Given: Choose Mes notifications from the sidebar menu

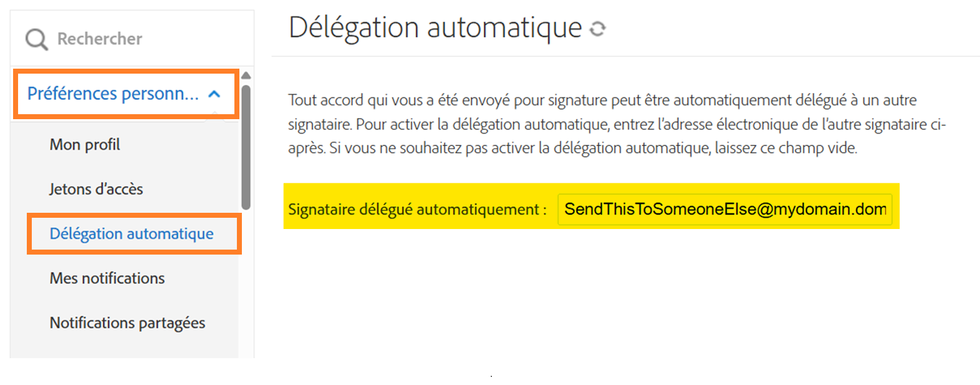Looking at the screenshot, I should [107, 278].
